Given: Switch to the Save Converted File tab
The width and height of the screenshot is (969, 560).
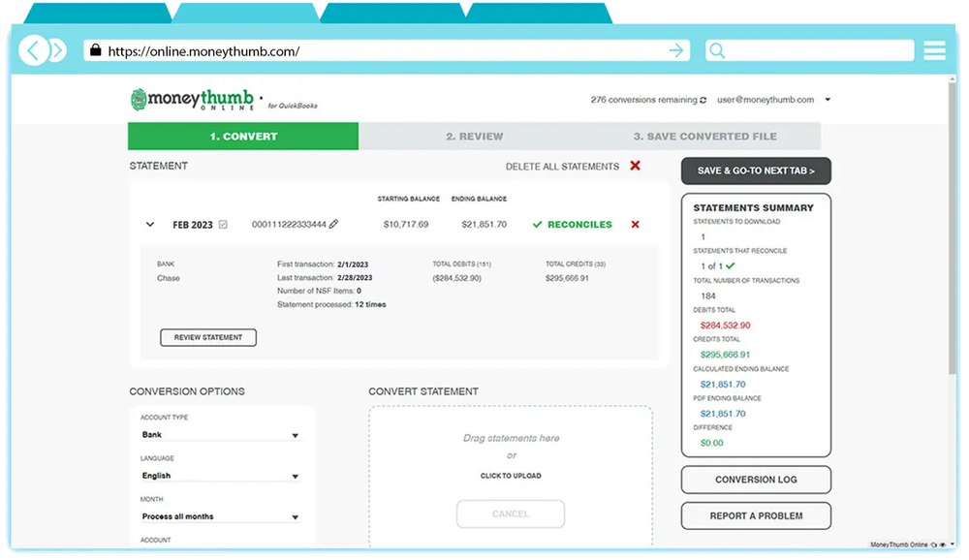Looking at the screenshot, I should (x=703, y=136).
